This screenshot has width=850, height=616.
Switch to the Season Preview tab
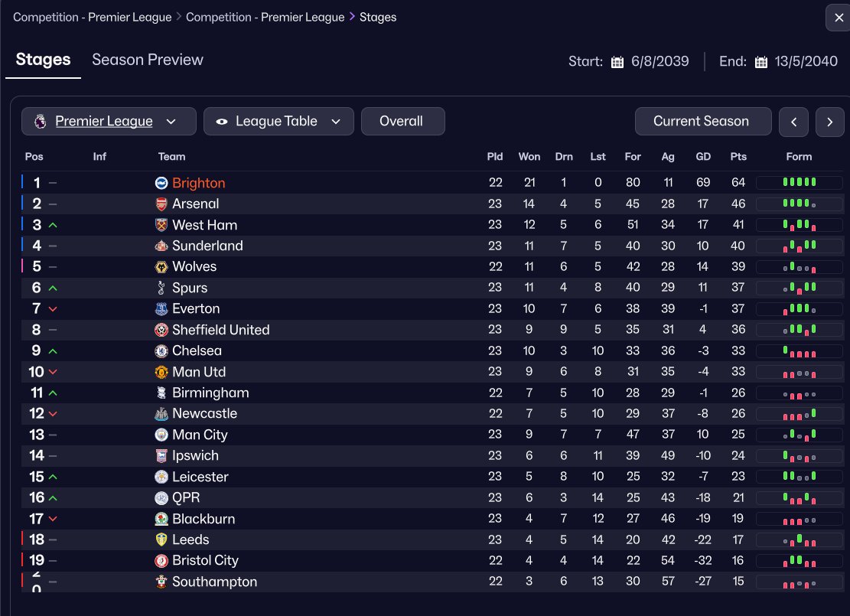(148, 60)
